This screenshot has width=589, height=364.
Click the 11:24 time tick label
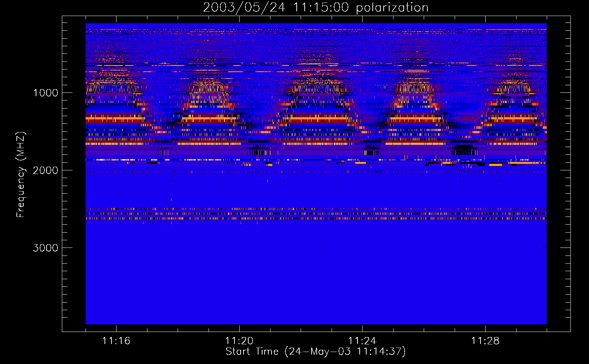tap(362, 341)
